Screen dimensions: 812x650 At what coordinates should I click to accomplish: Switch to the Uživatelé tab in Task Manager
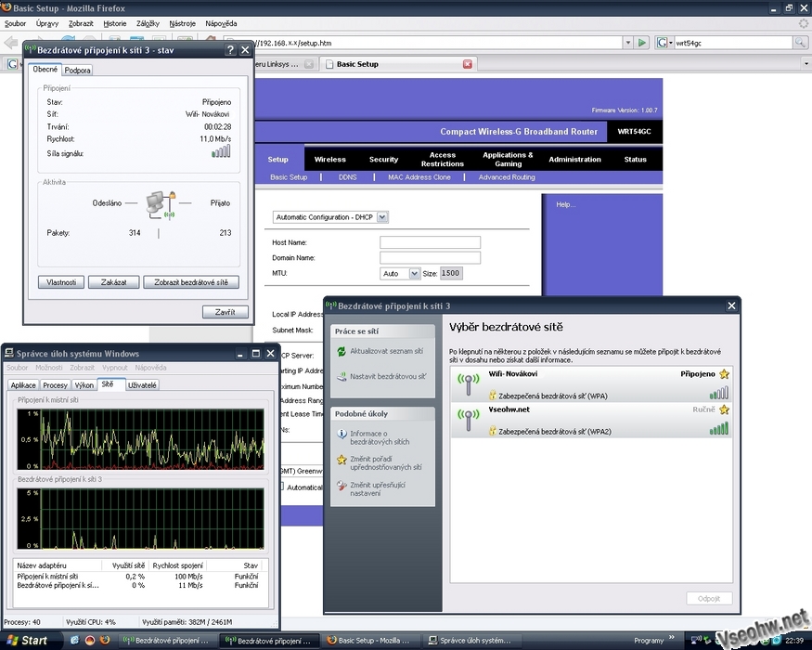coord(142,385)
